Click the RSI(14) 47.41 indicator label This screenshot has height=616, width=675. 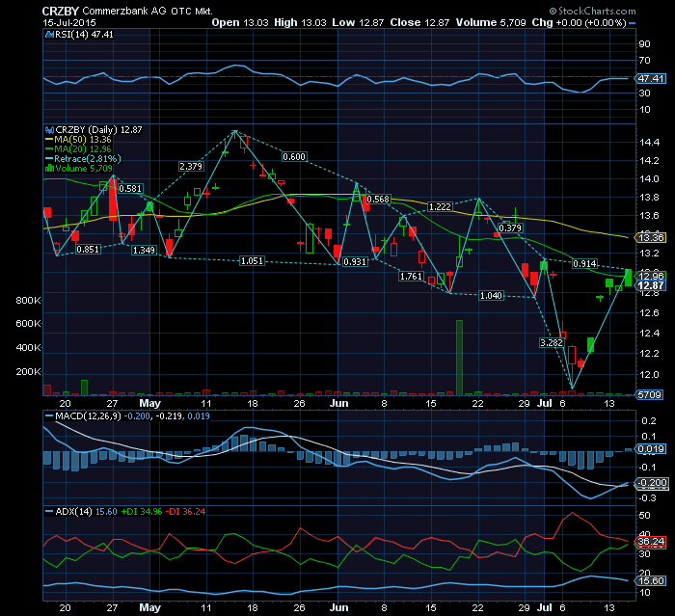point(79,35)
